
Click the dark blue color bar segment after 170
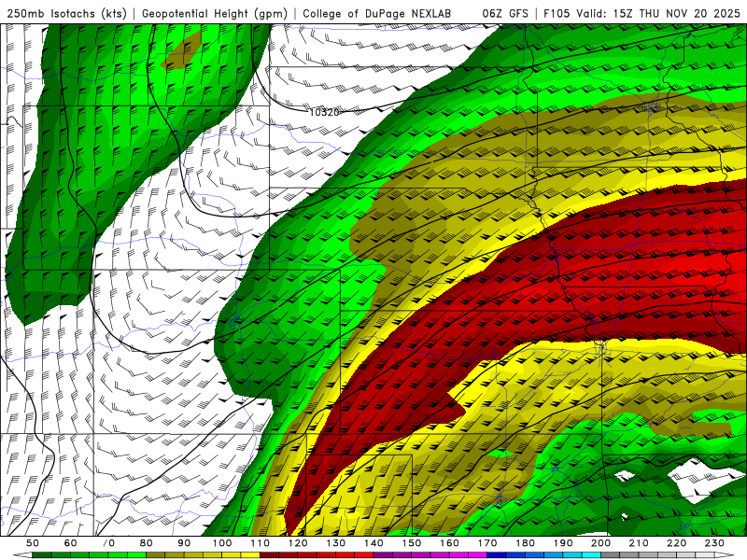coord(497,555)
